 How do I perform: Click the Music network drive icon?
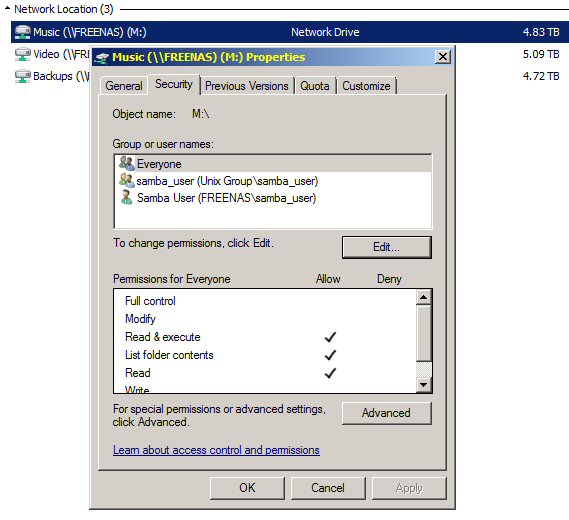click(x=22, y=32)
